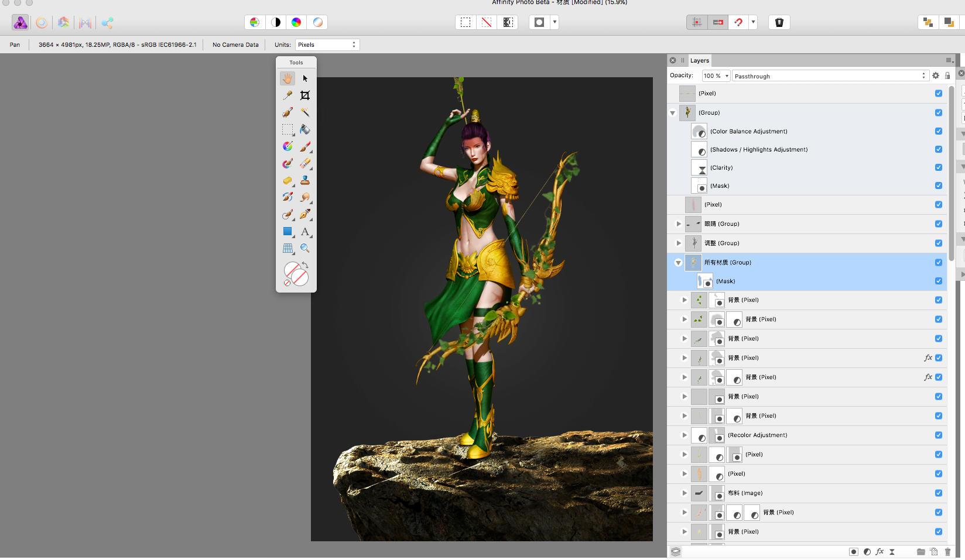Select the Color Picker eyedropper tool
Screen dimensions: 965x560
[288, 95]
